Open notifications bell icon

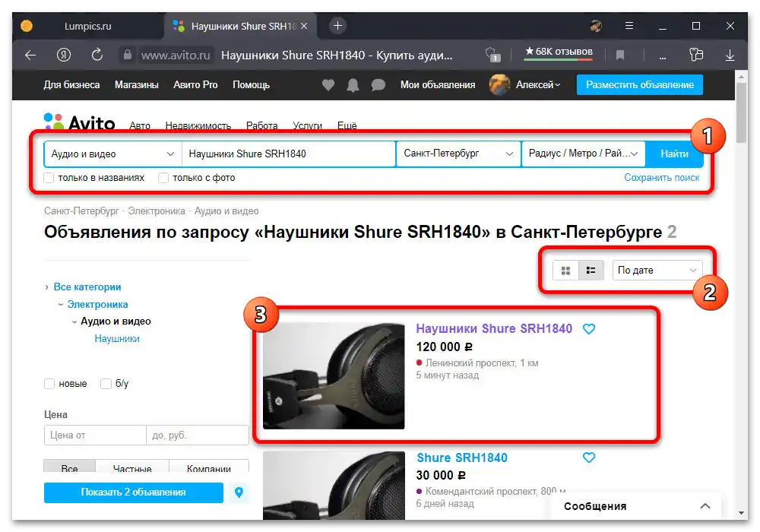(353, 85)
